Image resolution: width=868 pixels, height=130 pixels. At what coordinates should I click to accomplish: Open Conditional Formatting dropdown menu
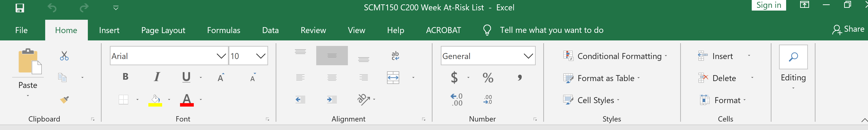click(x=615, y=56)
